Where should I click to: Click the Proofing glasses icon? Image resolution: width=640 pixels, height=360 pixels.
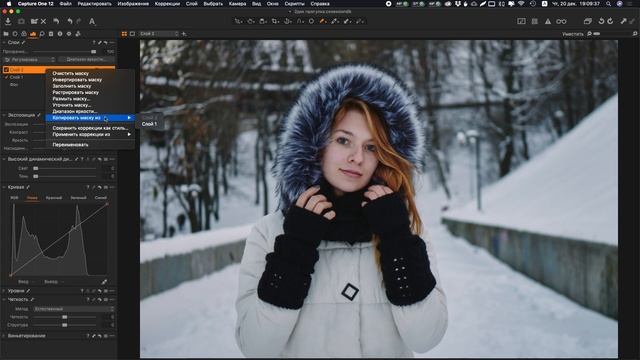562,21
